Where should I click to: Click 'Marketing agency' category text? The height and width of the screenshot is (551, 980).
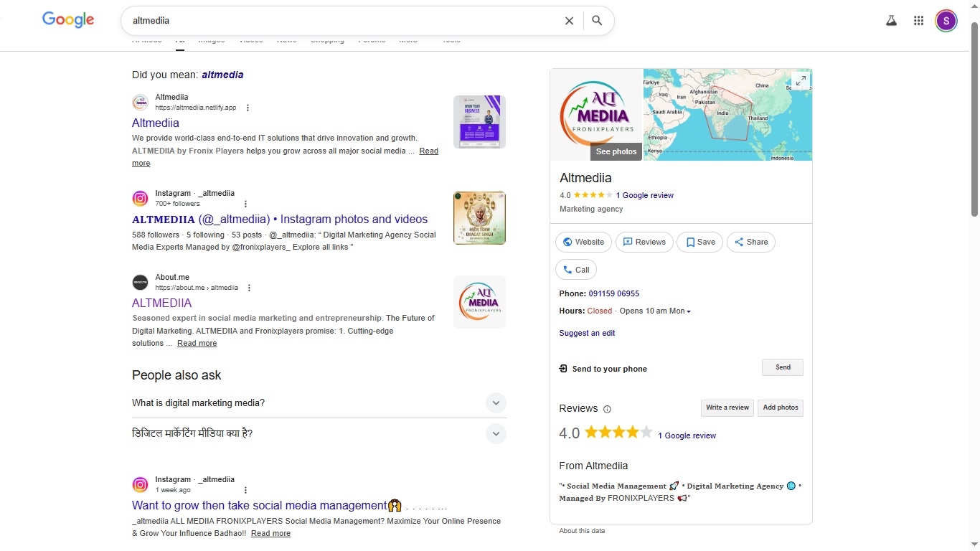(591, 209)
